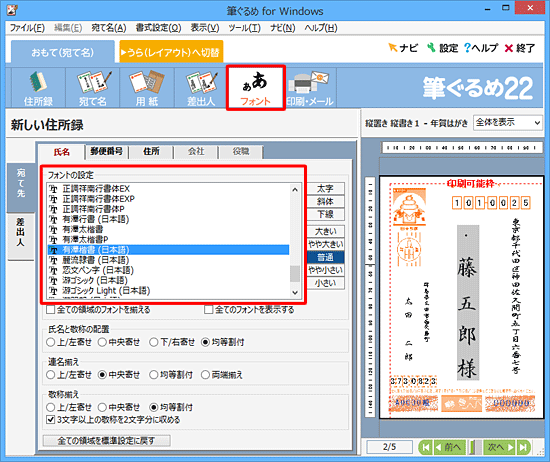Select the 氏名 tab
The width and height of the screenshot is (550, 462).
pos(62,152)
